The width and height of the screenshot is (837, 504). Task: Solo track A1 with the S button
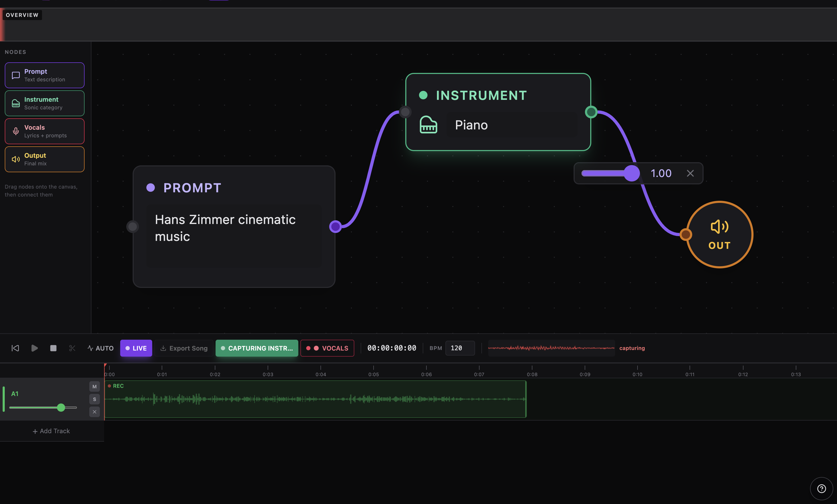[x=94, y=399]
